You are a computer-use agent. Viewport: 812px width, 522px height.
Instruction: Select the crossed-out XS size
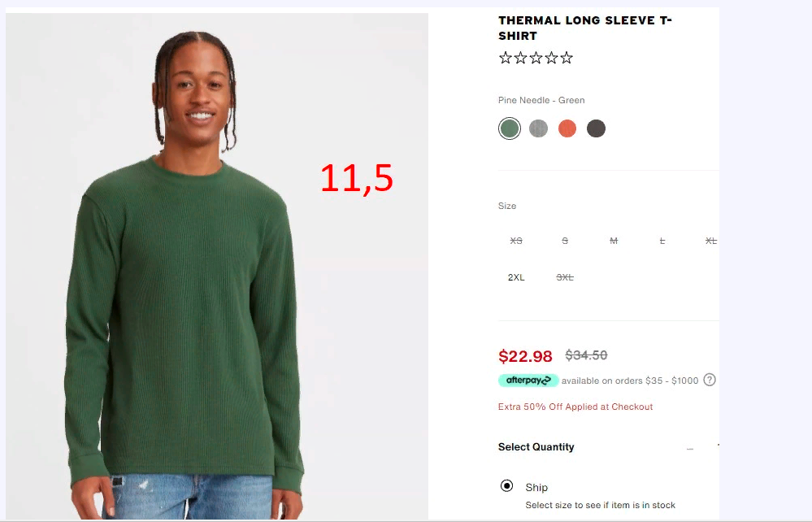pos(516,241)
